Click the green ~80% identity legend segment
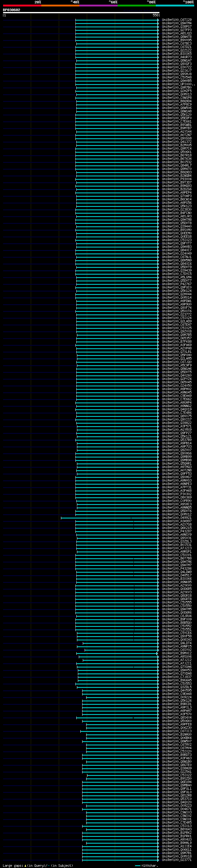 coord(137,6)
